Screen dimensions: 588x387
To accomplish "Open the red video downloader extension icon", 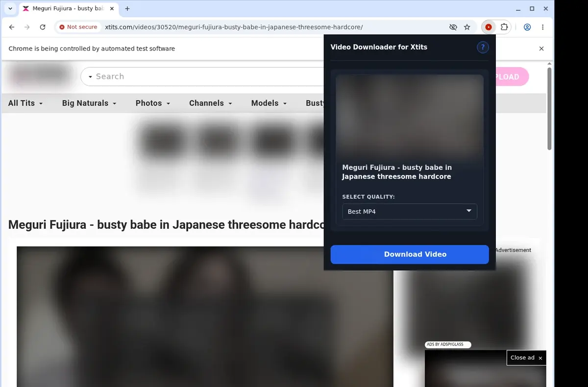I will coord(488,27).
